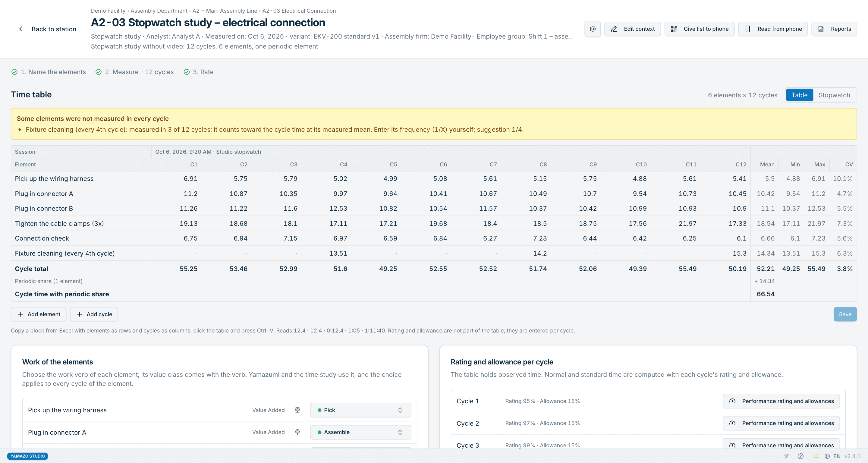This screenshot has height=463, width=868.
Task: Switch to the Stopwatch view
Action: click(834, 95)
